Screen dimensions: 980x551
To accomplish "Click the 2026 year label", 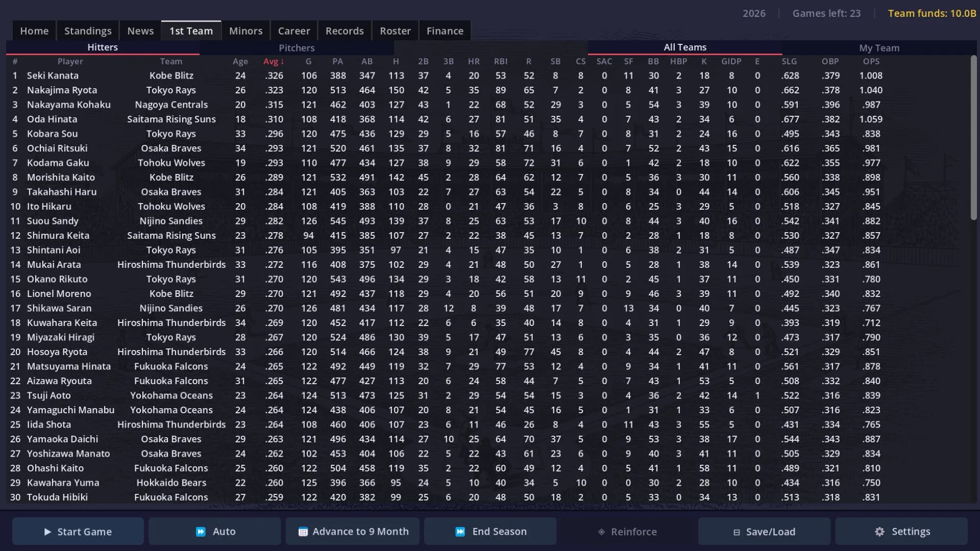I will (754, 13).
